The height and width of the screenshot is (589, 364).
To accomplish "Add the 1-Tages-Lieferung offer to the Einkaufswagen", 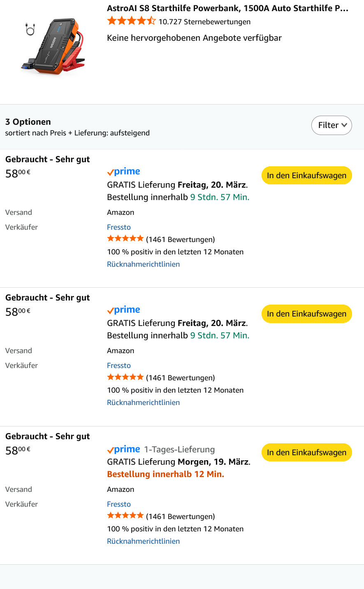I will (x=306, y=452).
